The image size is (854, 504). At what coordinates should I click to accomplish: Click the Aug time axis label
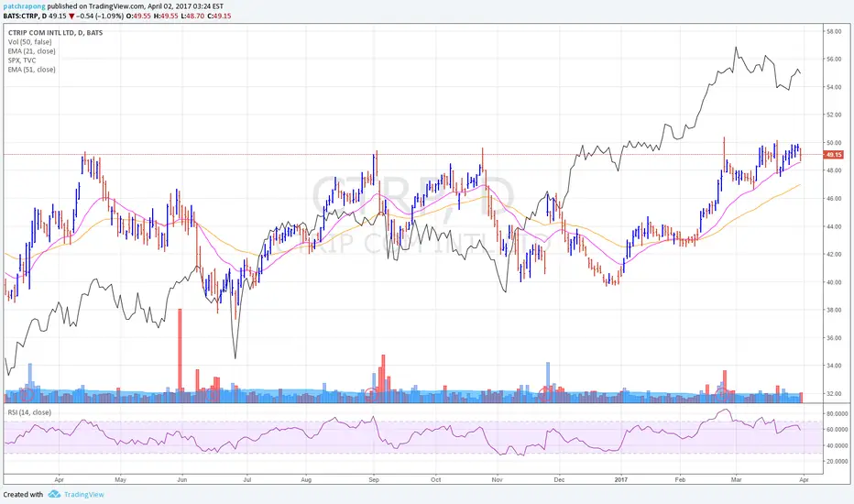coord(306,480)
